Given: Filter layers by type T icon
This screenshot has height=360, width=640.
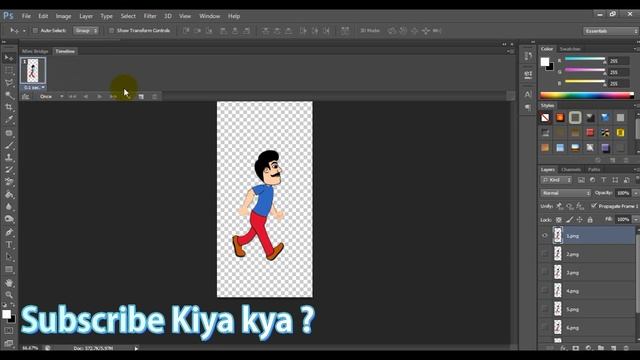Looking at the screenshot, I should (604, 180).
